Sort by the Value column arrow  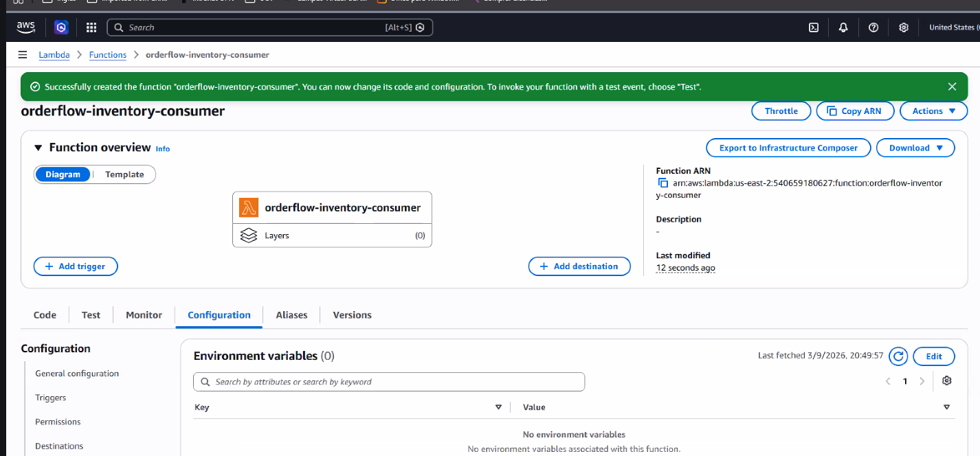pos(946,407)
